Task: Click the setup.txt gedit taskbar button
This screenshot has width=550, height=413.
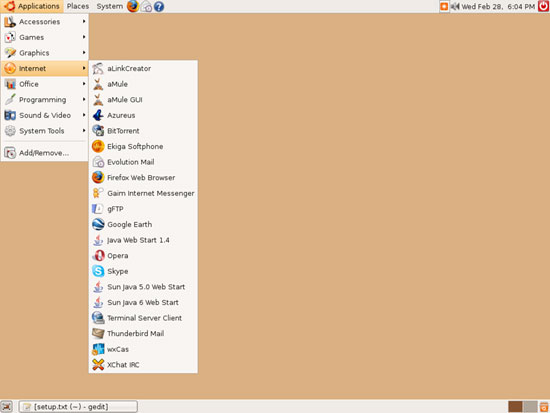Action: tap(78, 407)
